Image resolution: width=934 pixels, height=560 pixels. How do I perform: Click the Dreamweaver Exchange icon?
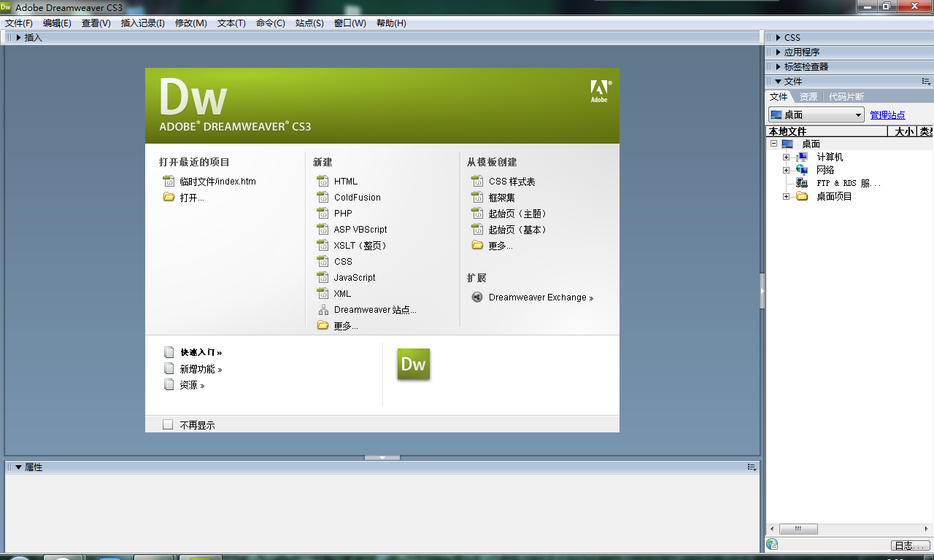(x=477, y=297)
